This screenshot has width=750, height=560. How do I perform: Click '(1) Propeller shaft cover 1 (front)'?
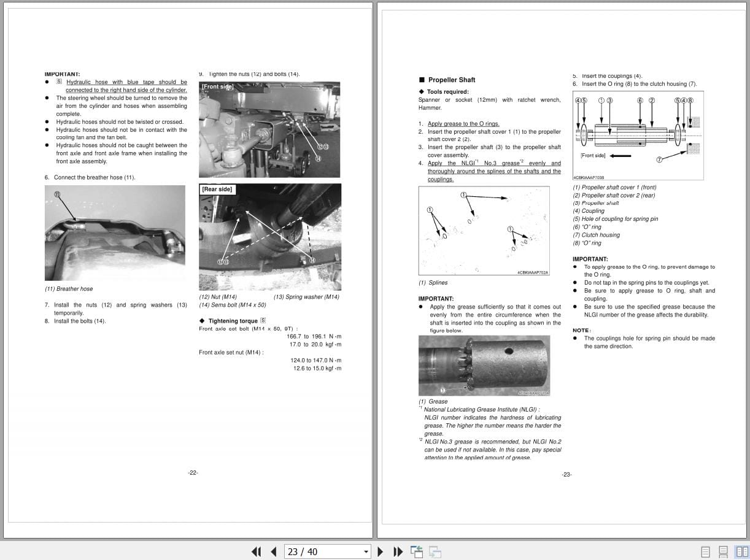point(614,187)
